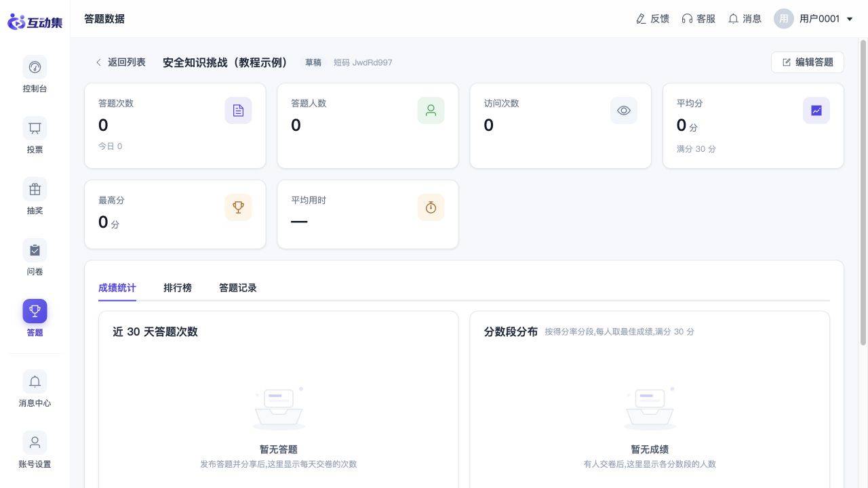This screenshot has width=868, height=488.
Task: Click the 今日 0 text
Action: click(x=111, y=146)
